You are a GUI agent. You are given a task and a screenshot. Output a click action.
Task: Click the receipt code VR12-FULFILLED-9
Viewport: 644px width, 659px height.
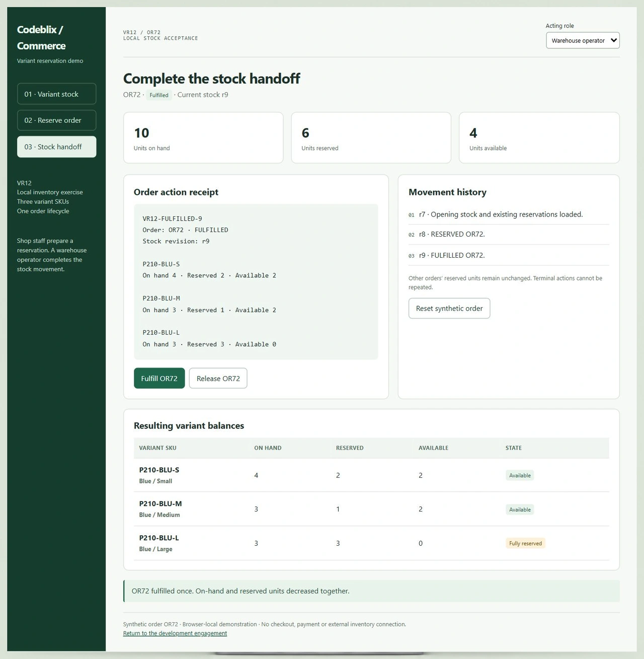pyautogui.click(x=172, y=219)
